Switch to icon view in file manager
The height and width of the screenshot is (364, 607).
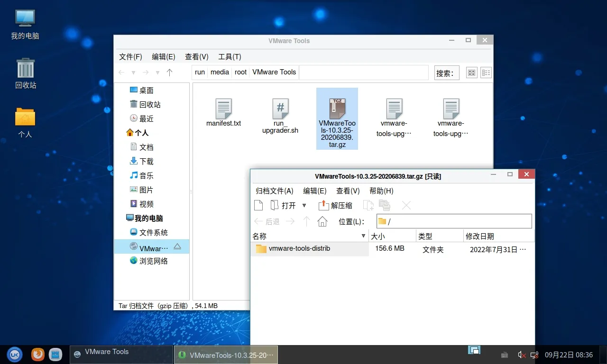pos(471,73)
